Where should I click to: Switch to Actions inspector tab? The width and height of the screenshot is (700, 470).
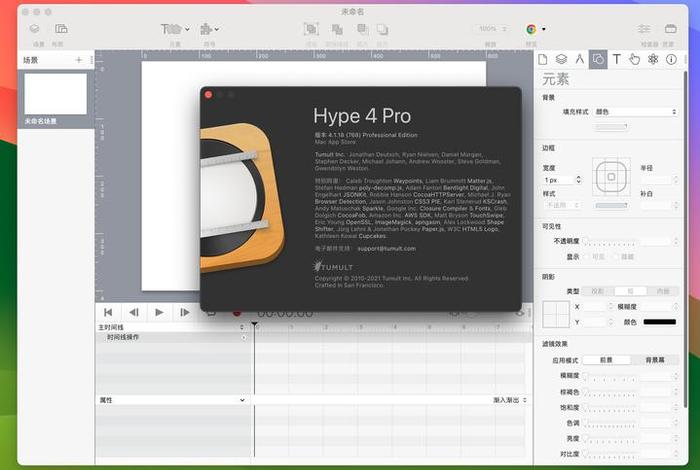coord(634,59)
